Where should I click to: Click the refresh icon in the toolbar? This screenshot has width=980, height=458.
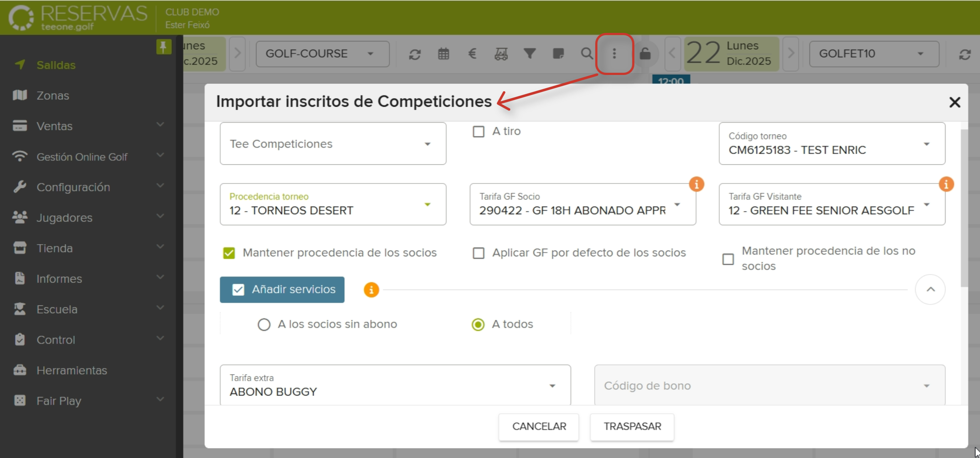pyautogui.click(x=416, y=54)
